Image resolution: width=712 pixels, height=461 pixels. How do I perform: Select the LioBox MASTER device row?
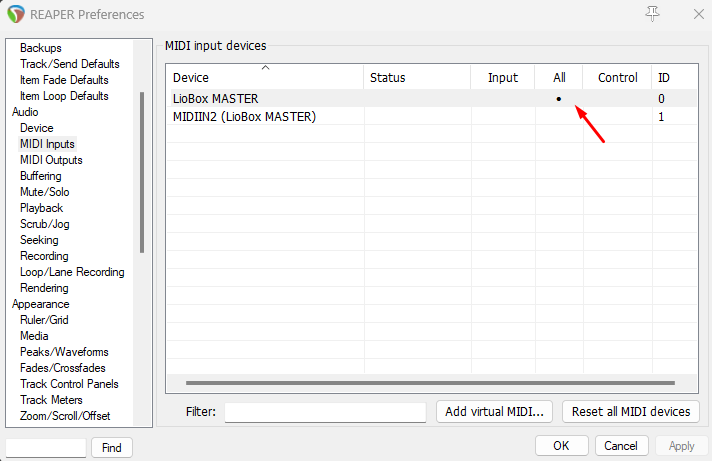(x=431, y=98)
